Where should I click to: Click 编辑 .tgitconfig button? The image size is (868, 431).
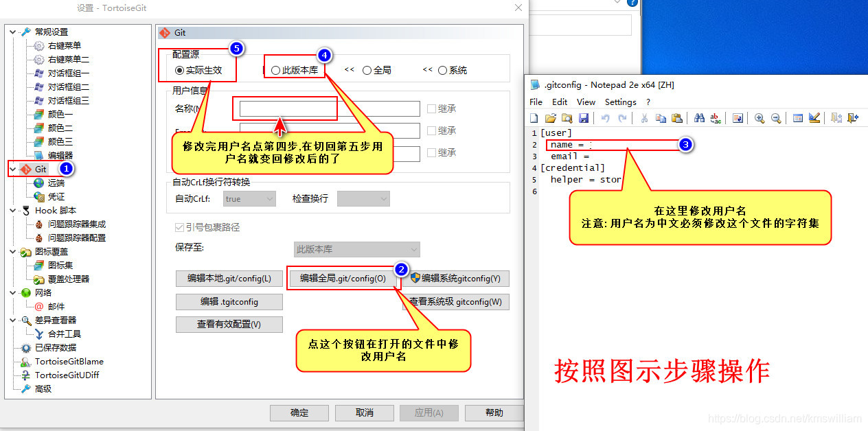tap(229, 301)
